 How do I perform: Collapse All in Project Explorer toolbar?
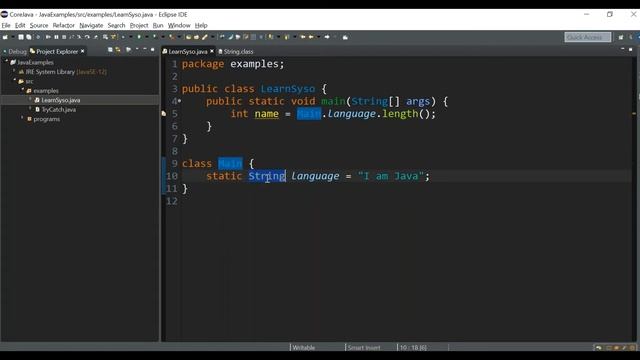click(110, 50)
